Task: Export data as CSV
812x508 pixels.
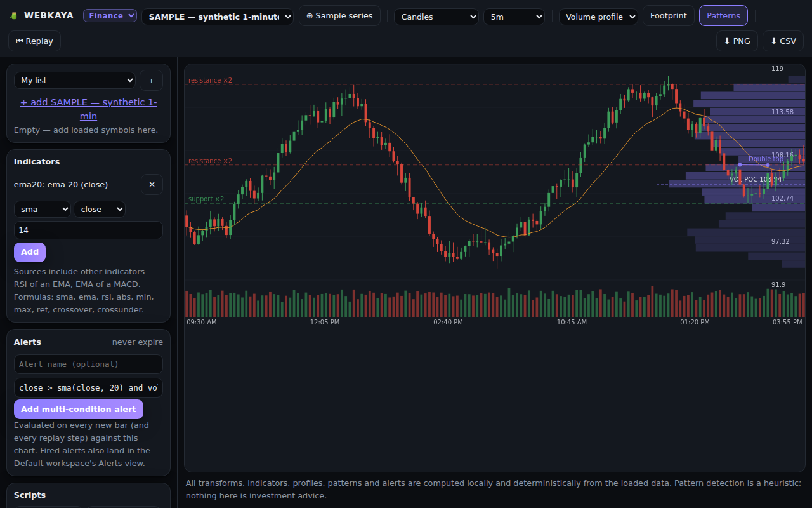Action: 783,41
